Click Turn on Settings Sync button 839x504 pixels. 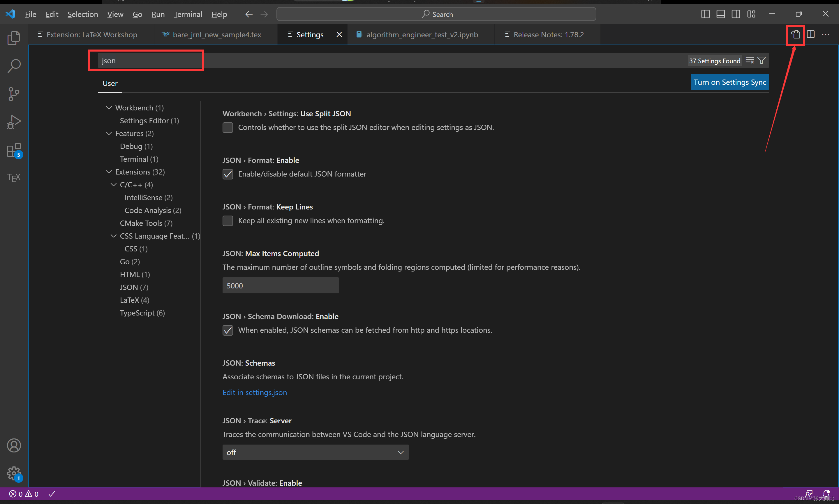point(730,82)
